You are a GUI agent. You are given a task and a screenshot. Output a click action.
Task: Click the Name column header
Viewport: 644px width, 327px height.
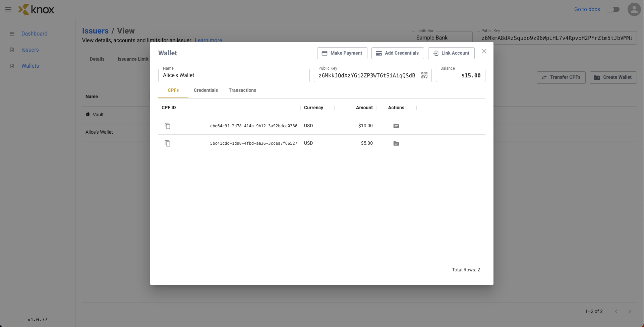(x=92, y=96)
